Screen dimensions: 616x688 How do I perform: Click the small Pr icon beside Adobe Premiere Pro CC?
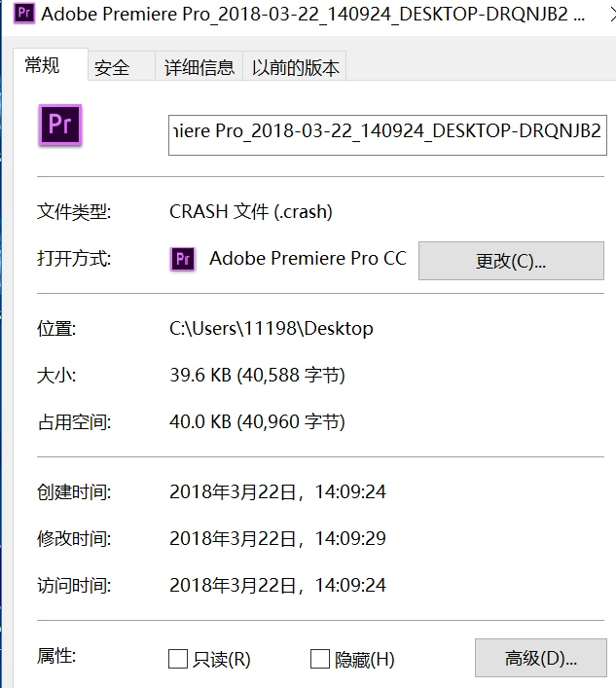183,259
